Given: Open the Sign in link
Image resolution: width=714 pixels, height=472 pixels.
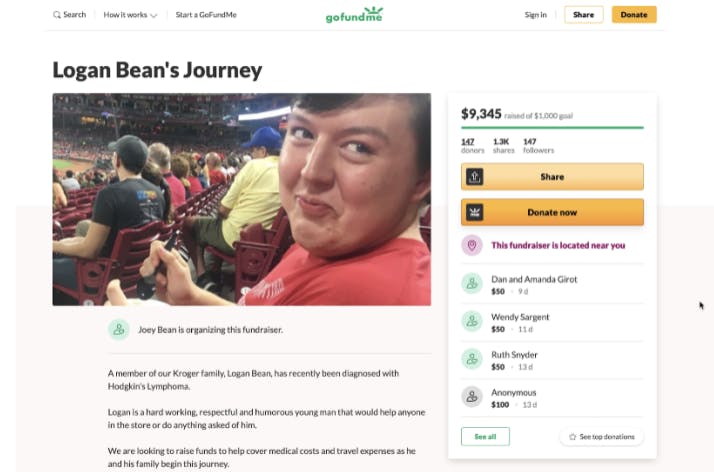Looking at the screenshot, I should tap(535, 15).
